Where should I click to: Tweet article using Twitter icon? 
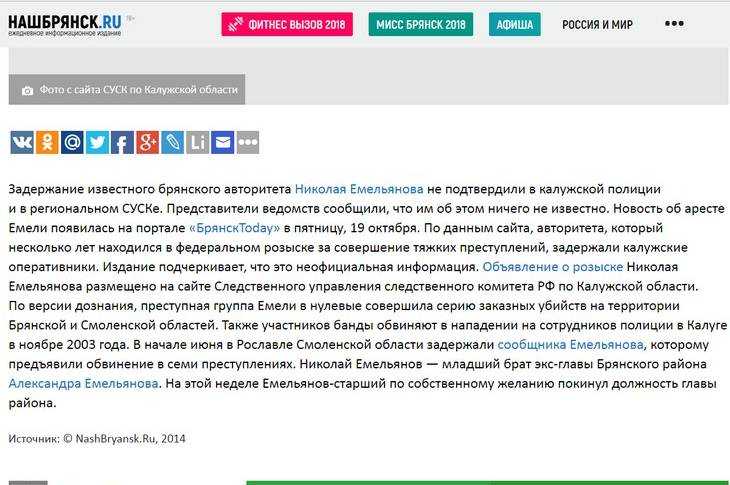(97, 142)
